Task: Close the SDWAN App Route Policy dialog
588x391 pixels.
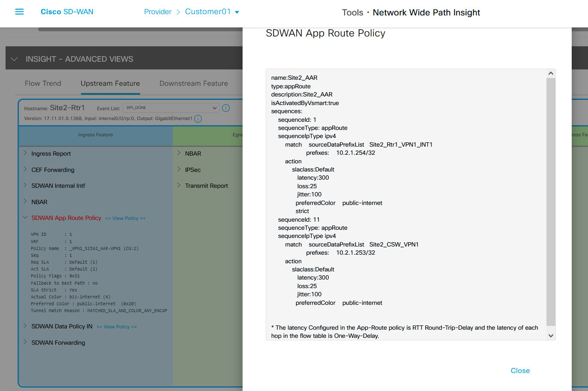Action: point(520,370)
